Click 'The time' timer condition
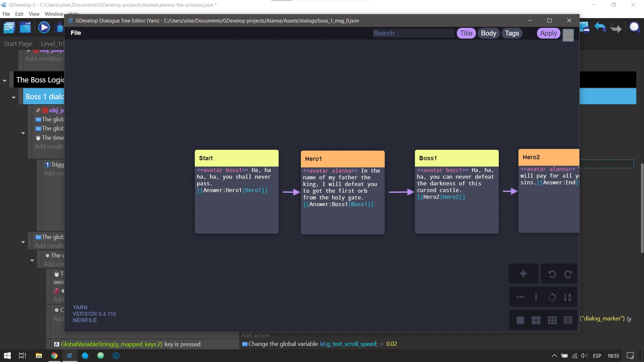Viewport: 644px width, 362px height. coord(50,138)
